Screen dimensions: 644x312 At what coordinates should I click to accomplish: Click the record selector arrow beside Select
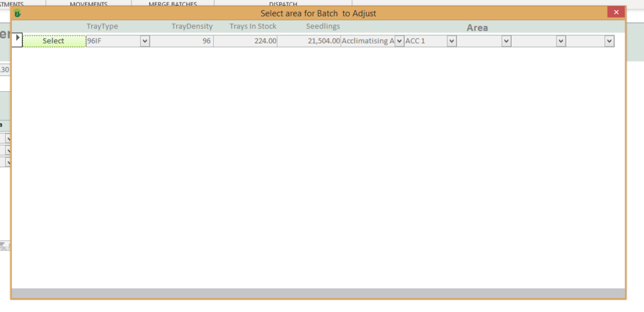17,39
